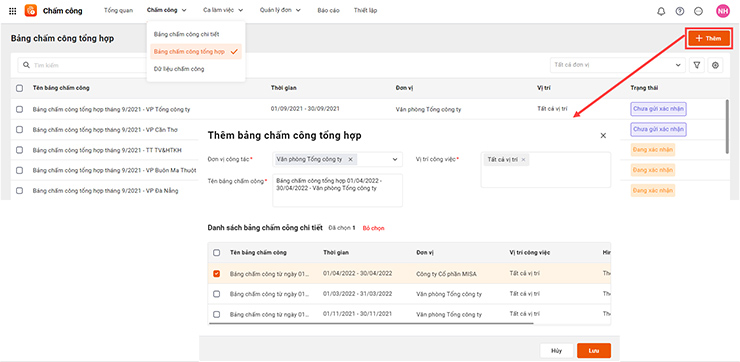The width and height of the screenshot is (740, 362).
Task: Click the filter funnel icon
Action: (x=697, y=66)
